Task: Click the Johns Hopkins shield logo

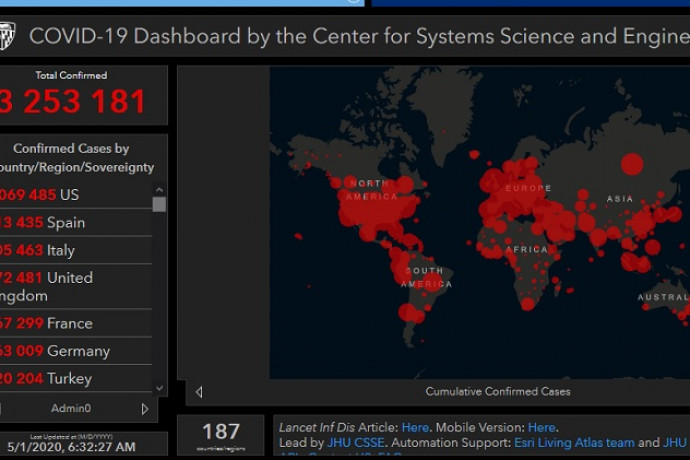Action: [x=7, y=36]
